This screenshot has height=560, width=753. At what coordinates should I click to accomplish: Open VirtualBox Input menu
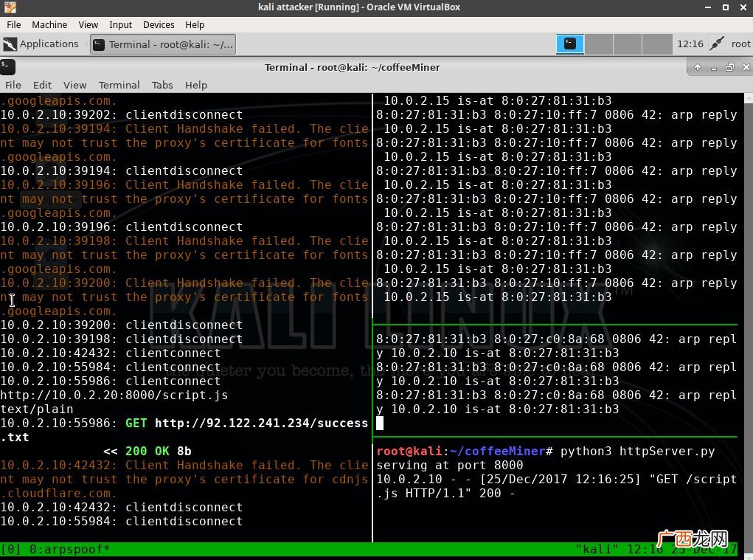tap(120, 24)
